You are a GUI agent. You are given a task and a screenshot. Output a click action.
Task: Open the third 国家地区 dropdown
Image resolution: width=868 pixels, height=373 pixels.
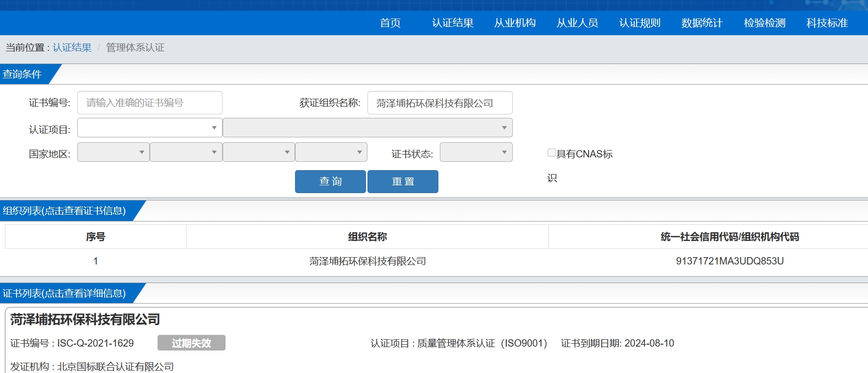click(x=259, y=152)
